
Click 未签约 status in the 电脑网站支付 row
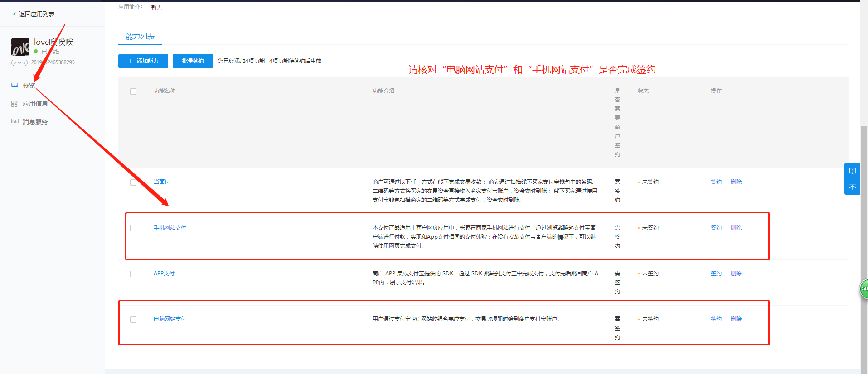[x=650, y=319]
